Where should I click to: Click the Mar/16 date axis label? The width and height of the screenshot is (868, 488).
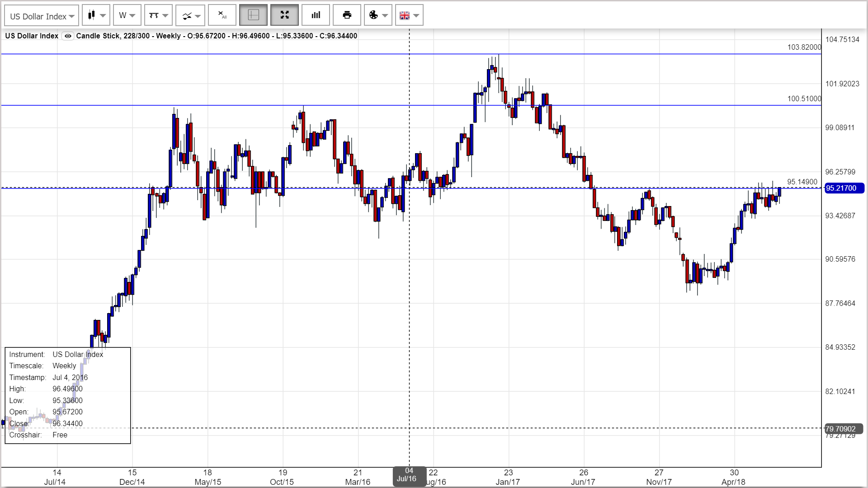click(358, 477)
